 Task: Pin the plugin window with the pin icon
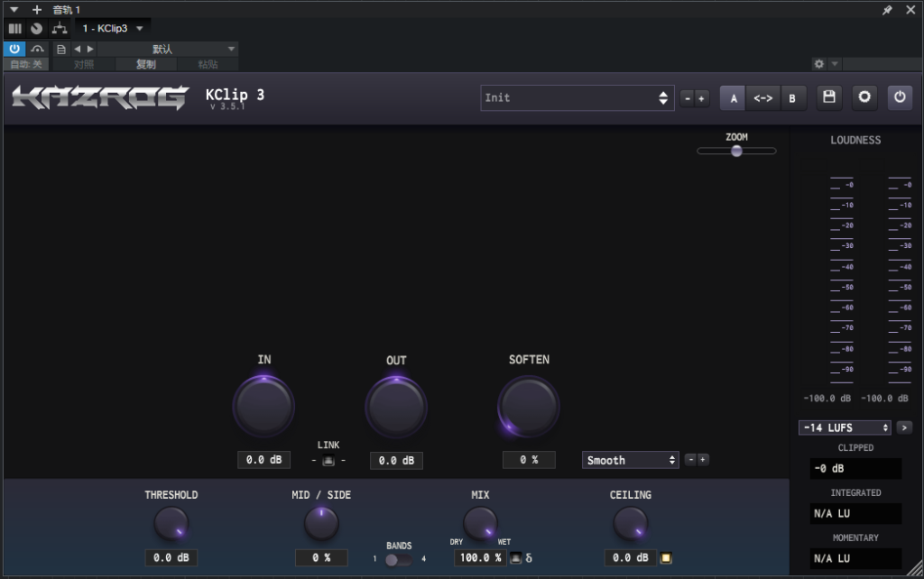coord(887,10)
